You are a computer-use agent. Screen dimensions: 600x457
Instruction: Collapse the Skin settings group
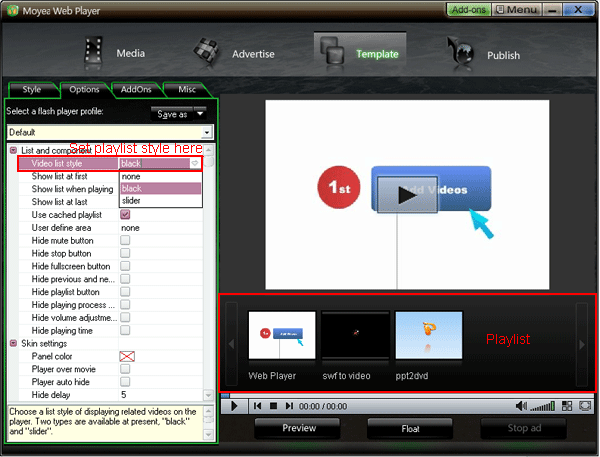[13, 343]
